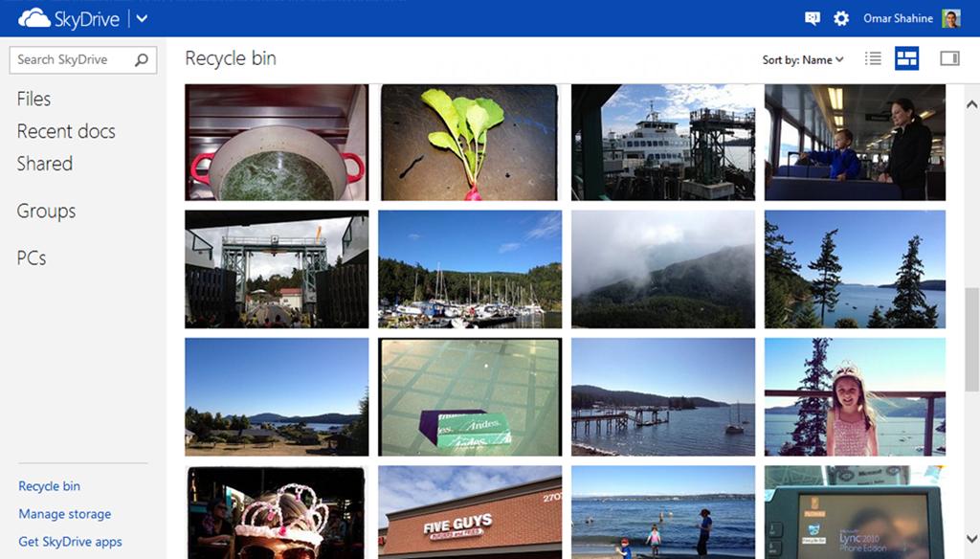Toggle the details pane icon
The image size is (980, 559).
coord(949,58)
